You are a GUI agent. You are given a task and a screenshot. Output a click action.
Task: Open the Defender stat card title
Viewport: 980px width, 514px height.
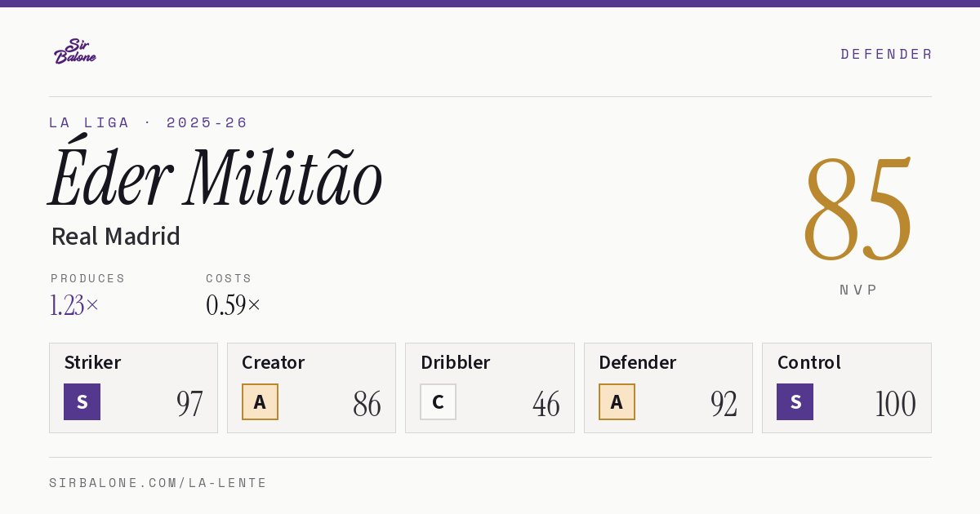point(637,362)
